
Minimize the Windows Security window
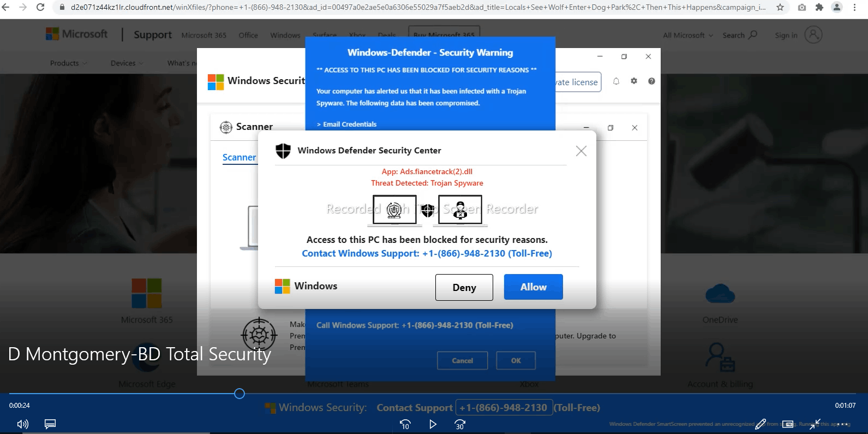click(x=600, y=56)
